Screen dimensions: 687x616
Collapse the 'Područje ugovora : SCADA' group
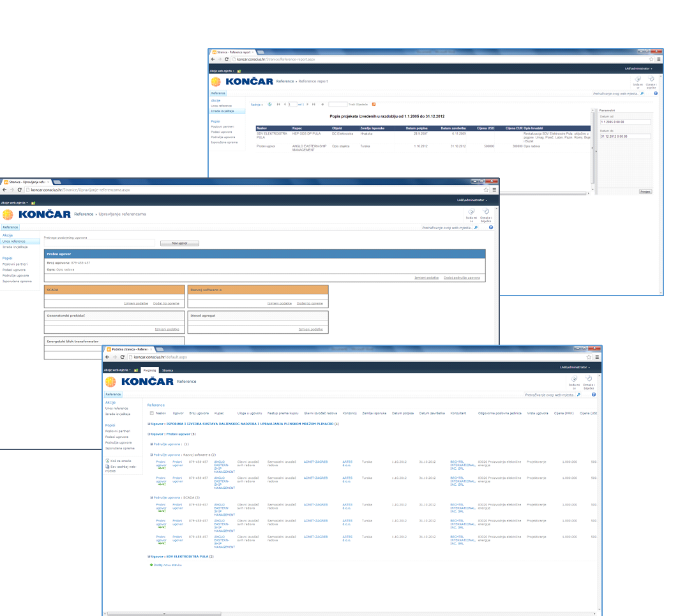[x=151, y=497]
